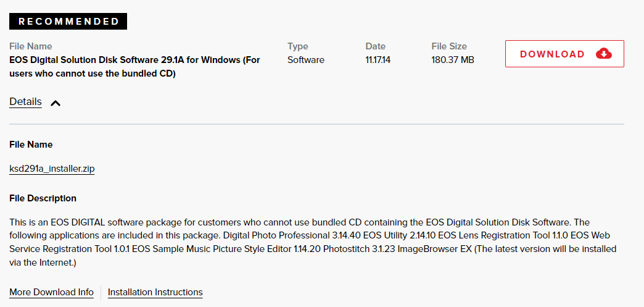644x307 pixels.
Task: Click the Date column header
Action: 375,46
